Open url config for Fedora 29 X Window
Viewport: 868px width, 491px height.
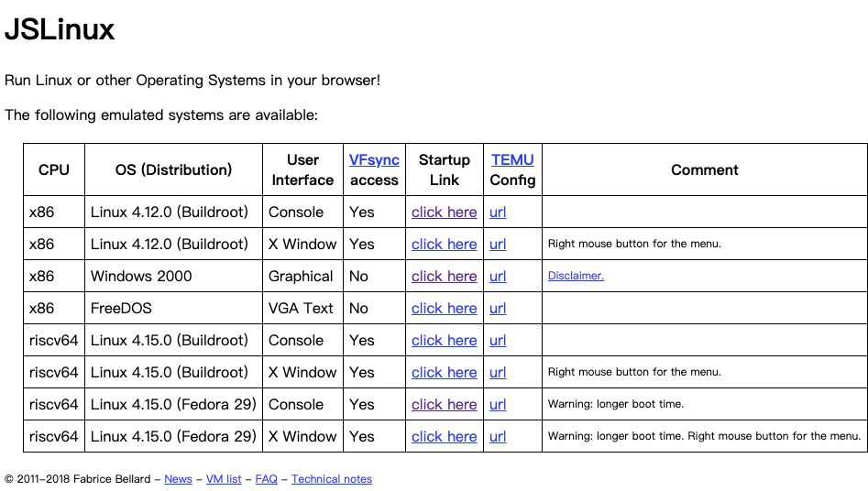[x=498, y=437]
